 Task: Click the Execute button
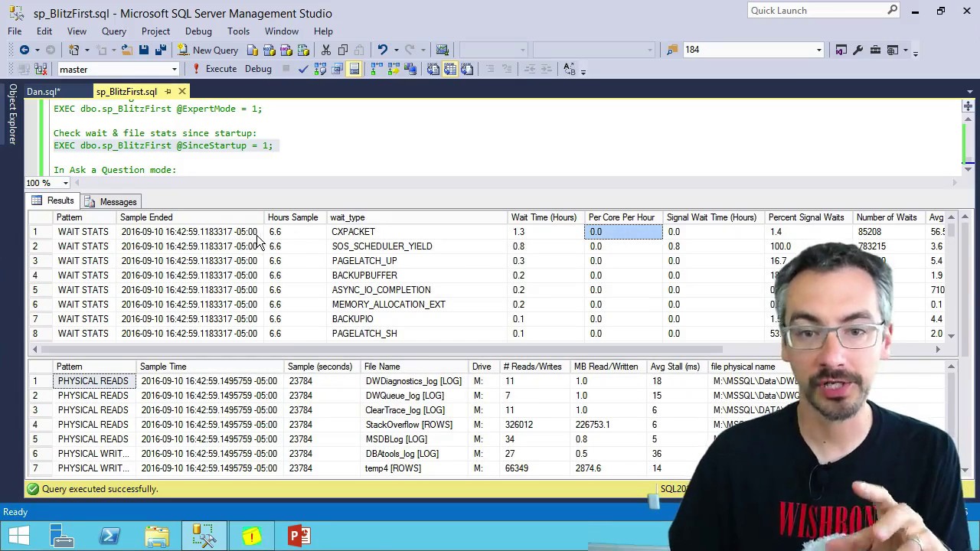(214, 69)
